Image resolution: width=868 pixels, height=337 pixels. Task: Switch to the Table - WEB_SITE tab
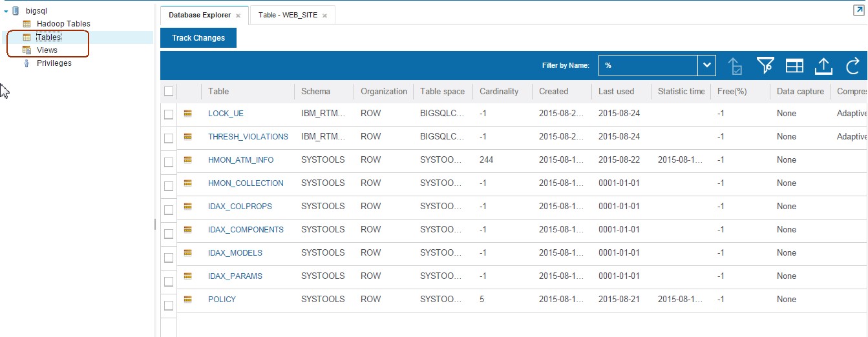click(288, 15)
